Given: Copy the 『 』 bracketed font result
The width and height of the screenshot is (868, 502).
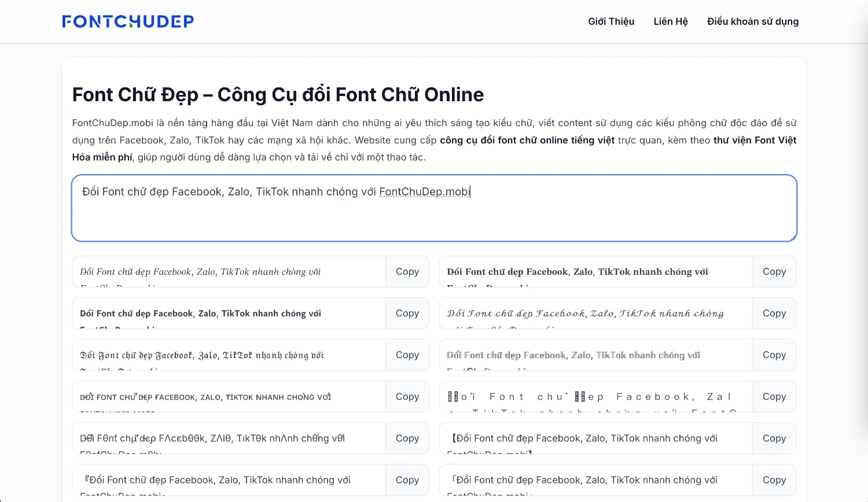Looking at the screenshot, I should pyautogui.click(x=407, y=480).
